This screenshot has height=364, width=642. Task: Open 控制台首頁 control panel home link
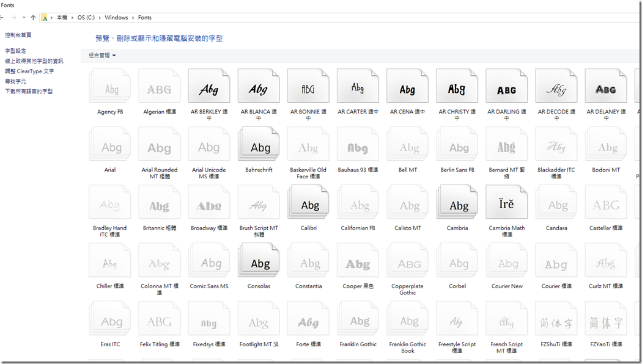18,35
